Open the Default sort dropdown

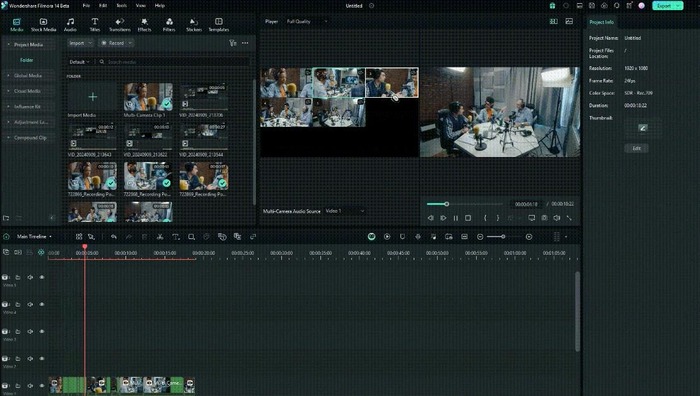[79, 62]
